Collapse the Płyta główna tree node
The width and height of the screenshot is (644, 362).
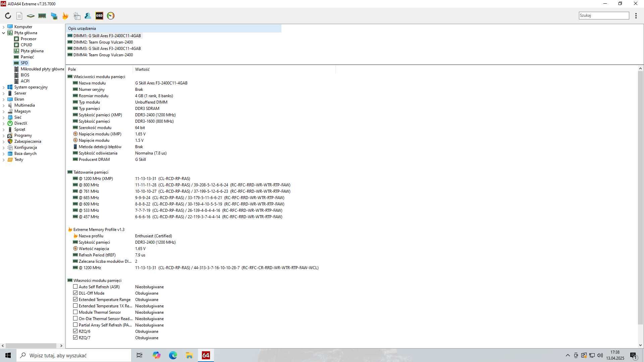(3, 33)
